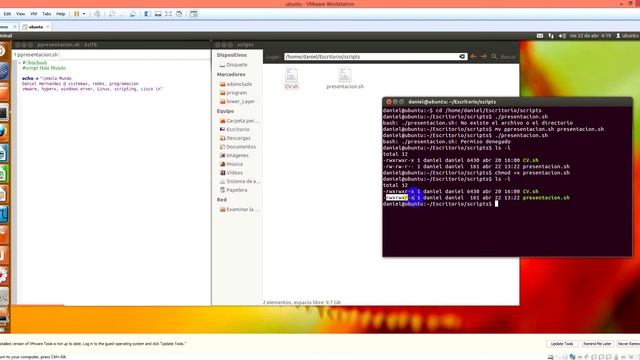Collapse the fold marker beside #!/bin/bash line
The width and height of the screenshot is (640, 360).
pyautogui.click(x=19, y=63)
